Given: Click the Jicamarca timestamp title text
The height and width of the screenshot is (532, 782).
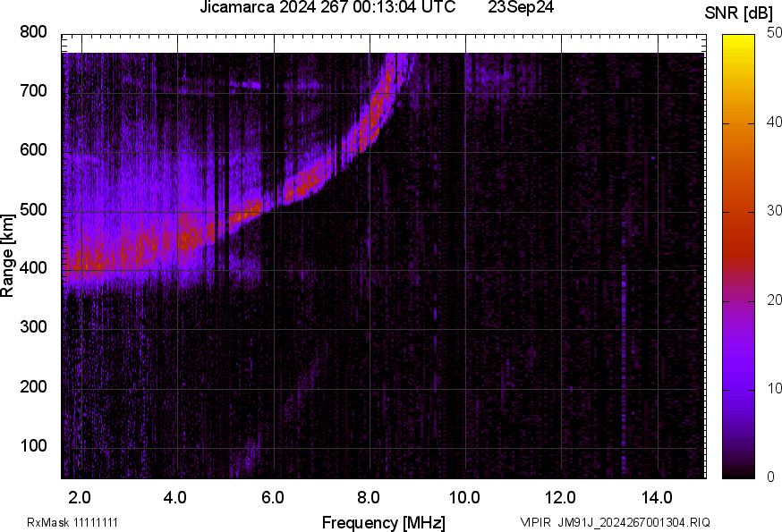Looking at the screenshot, I should click(328, 8).
